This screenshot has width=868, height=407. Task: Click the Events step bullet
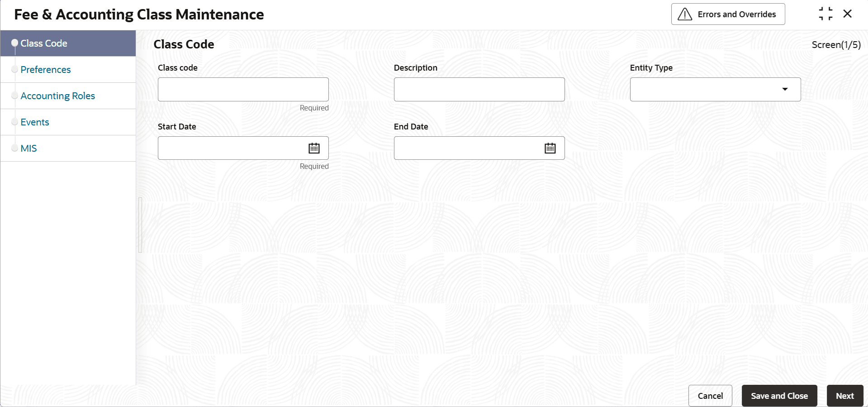(x=15, y=122)
